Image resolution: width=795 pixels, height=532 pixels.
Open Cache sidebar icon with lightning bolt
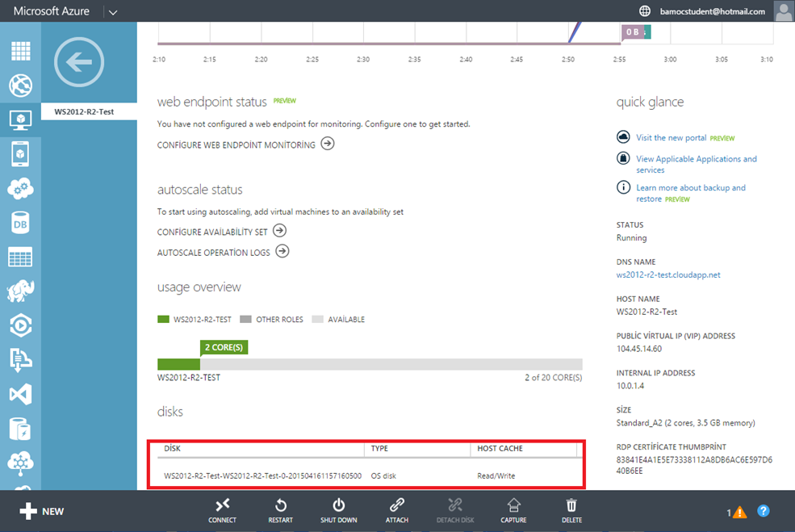click(x=20, y=429)
